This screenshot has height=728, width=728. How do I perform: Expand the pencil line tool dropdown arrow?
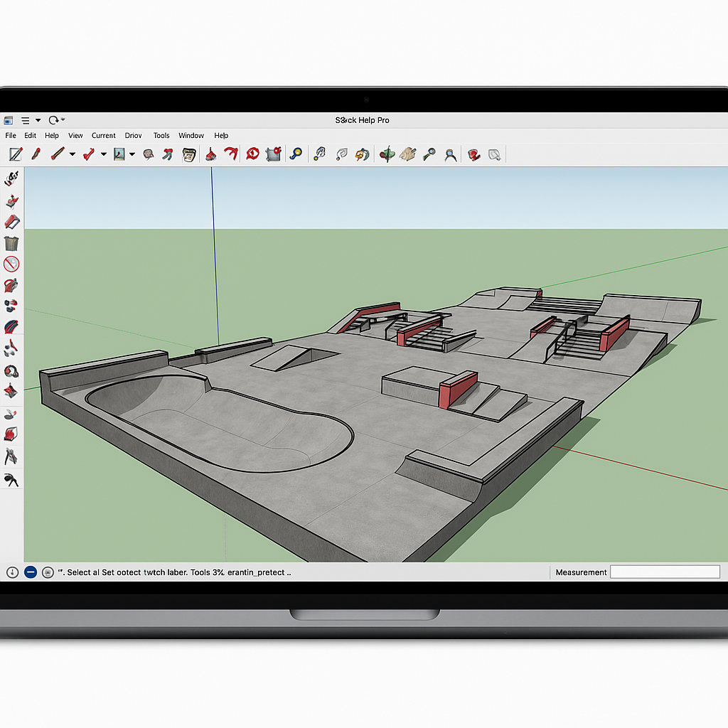[x=73, y=154]
